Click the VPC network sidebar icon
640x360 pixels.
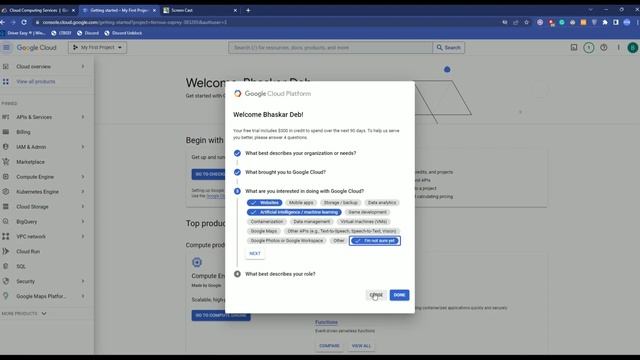point(6,236)
